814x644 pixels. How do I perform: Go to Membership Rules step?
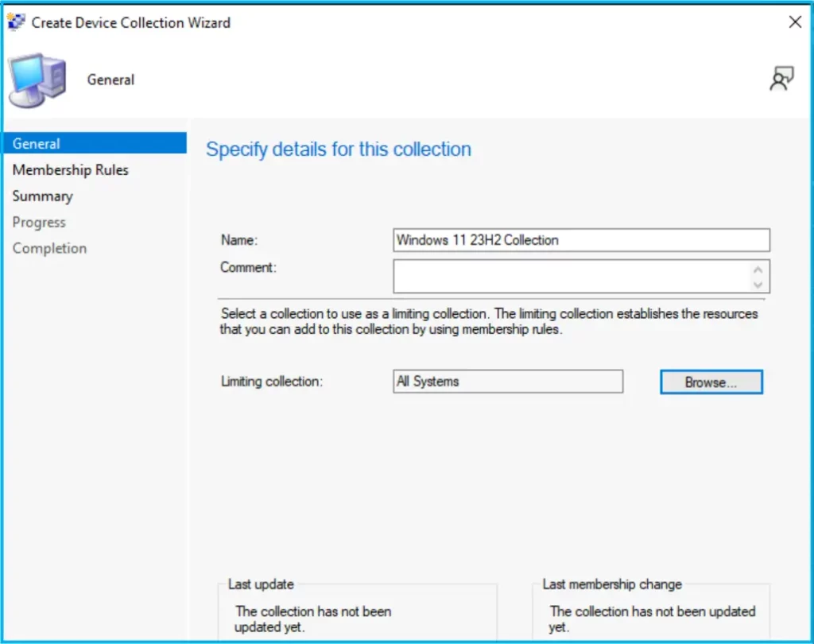[71, 170]
